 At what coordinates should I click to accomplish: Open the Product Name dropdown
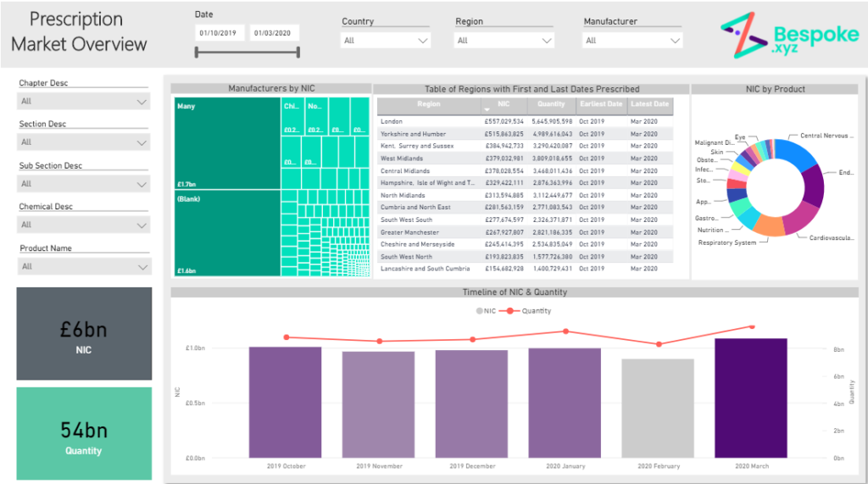pos(84,266)
